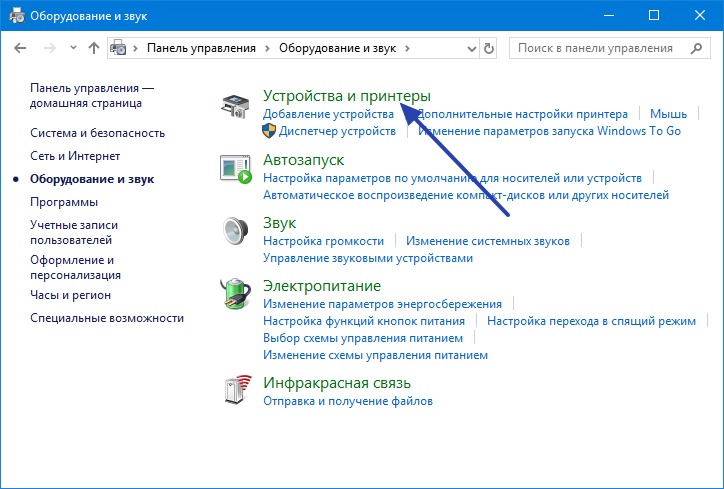Open Отправка и получение файлов link
This screenshot has height=489, width=724.
348,401
